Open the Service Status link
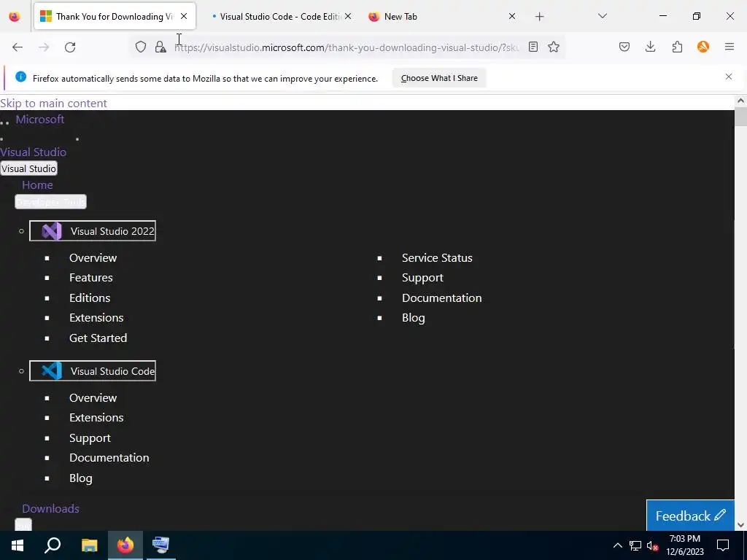The image size is (747, 560). [x=437, y=257]
